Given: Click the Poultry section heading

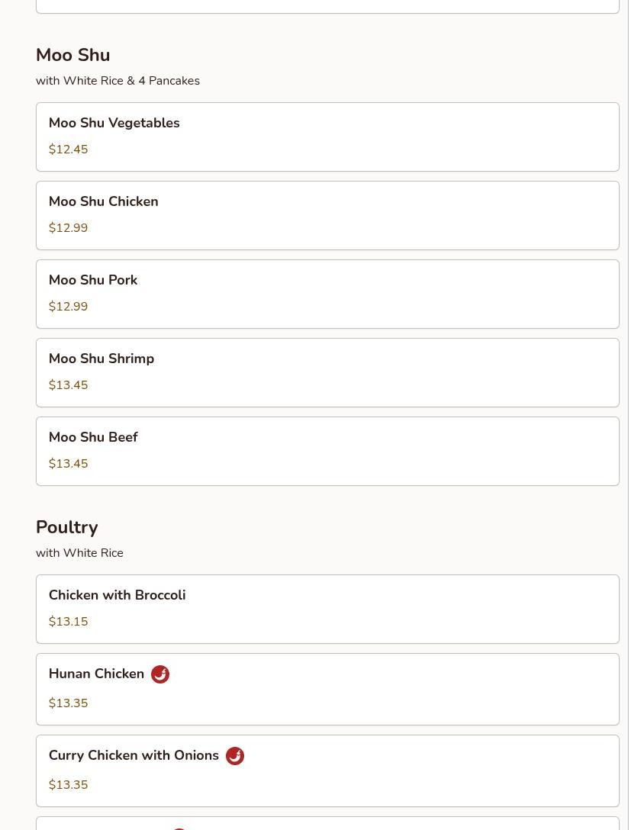Looking at the screenshot, I should point(66,527).
